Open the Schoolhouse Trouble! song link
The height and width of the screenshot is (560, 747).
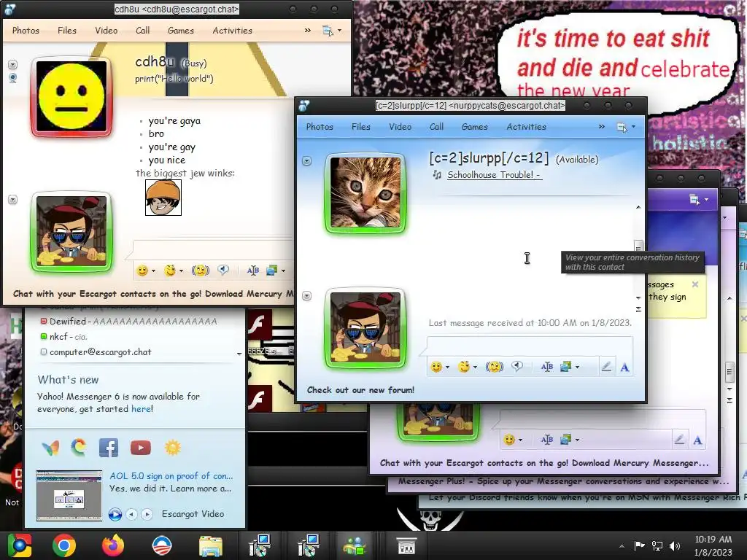coord(494,175)
